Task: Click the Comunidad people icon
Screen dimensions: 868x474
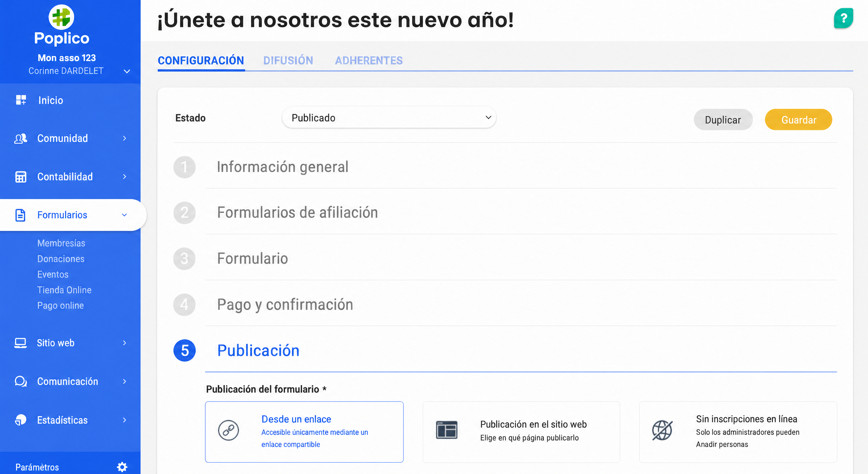Action: [21, 138]
